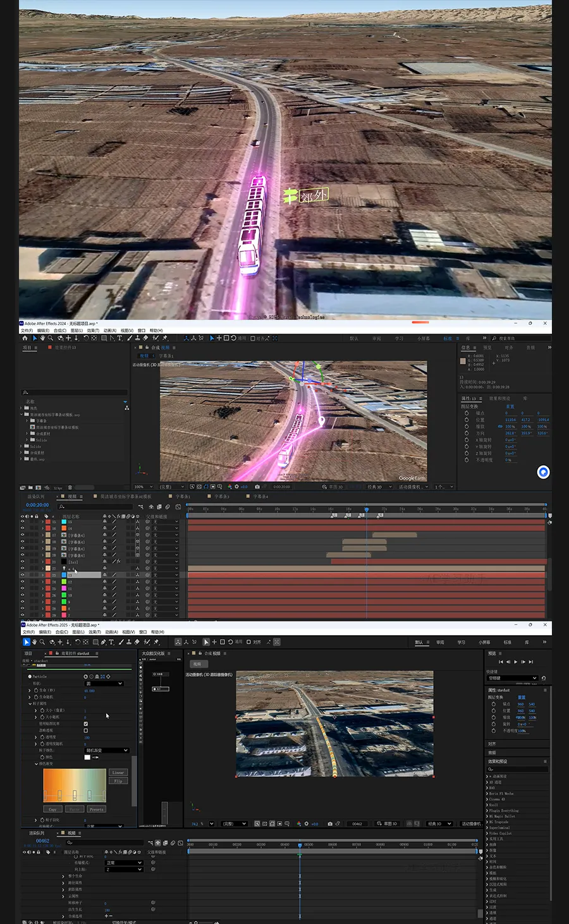Screen dimensions: 569x924
Task: Click Reset beside the shortcut dropdown in AE 2025 Preview panel
Action: tap(544, 678)
